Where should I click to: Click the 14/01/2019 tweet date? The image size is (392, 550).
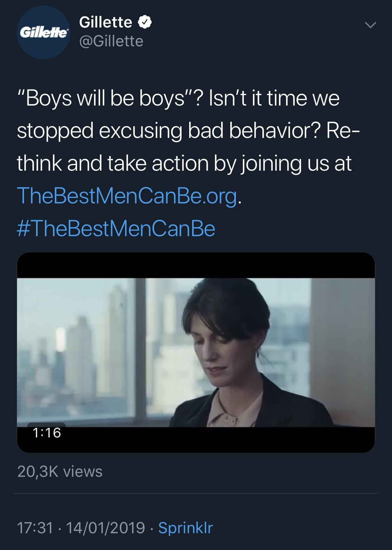(x=105, y=527)
